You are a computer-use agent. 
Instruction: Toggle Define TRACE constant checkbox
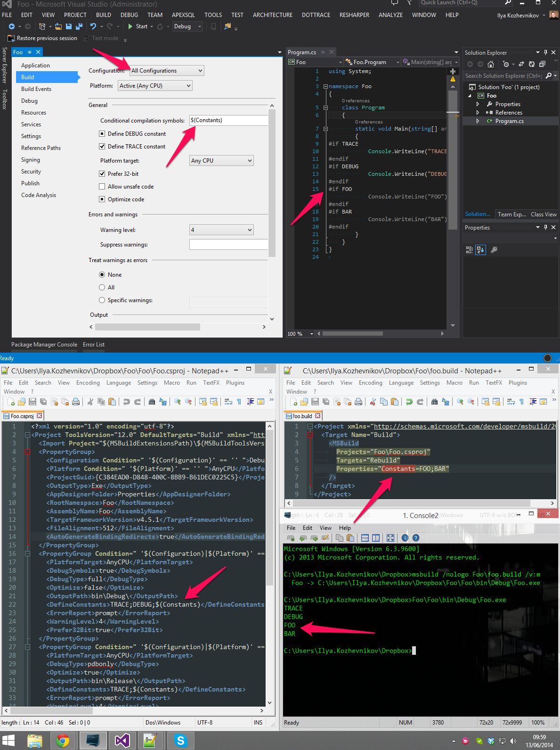pyautogui.click(x=102, y=147)
